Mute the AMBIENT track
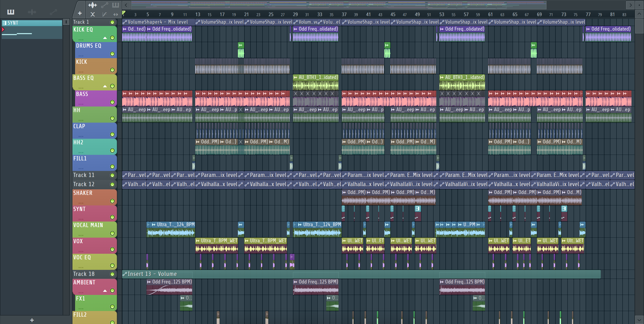 pyautogui.click(x=112, y=291)
